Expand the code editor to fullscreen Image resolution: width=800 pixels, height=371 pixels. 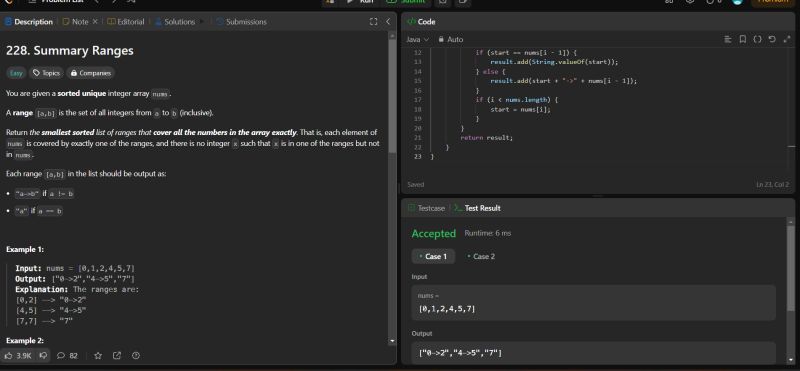tap(786, 39)
